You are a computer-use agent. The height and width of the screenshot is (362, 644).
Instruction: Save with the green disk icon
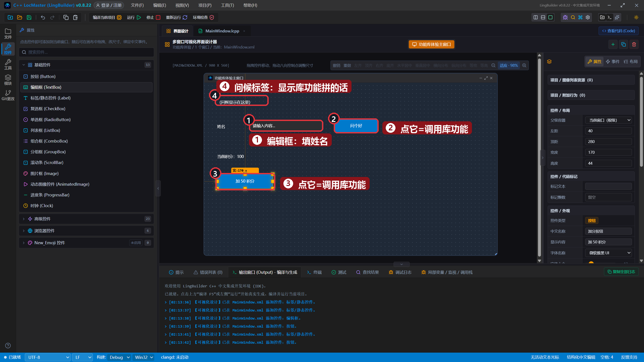[x=29, y=17]
